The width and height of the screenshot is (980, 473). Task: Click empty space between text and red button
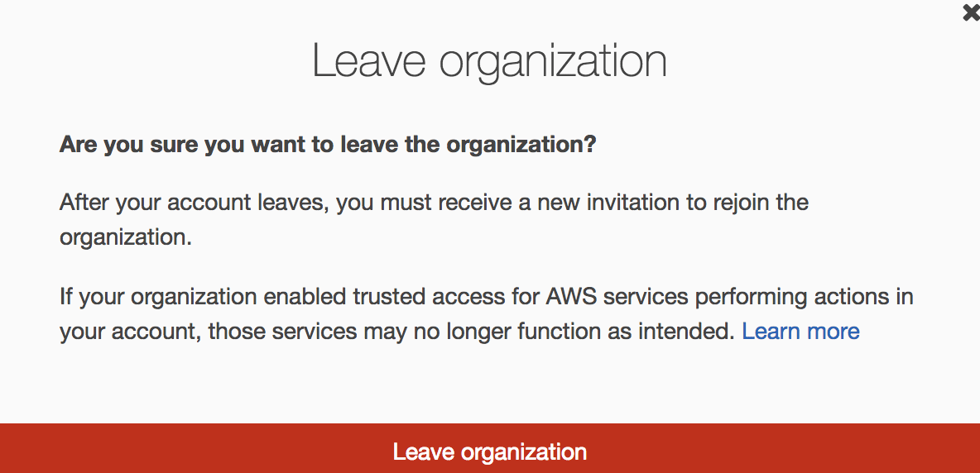click(x=490, y=384)
